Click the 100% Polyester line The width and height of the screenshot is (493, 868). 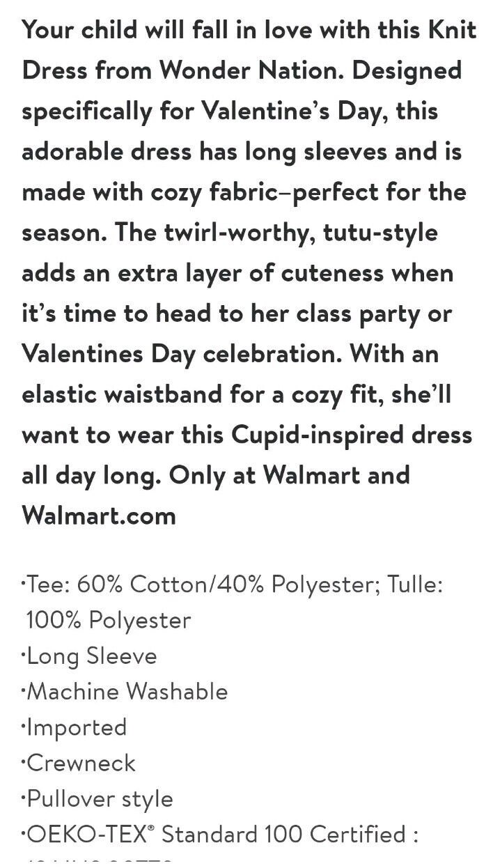click(108, 620)
